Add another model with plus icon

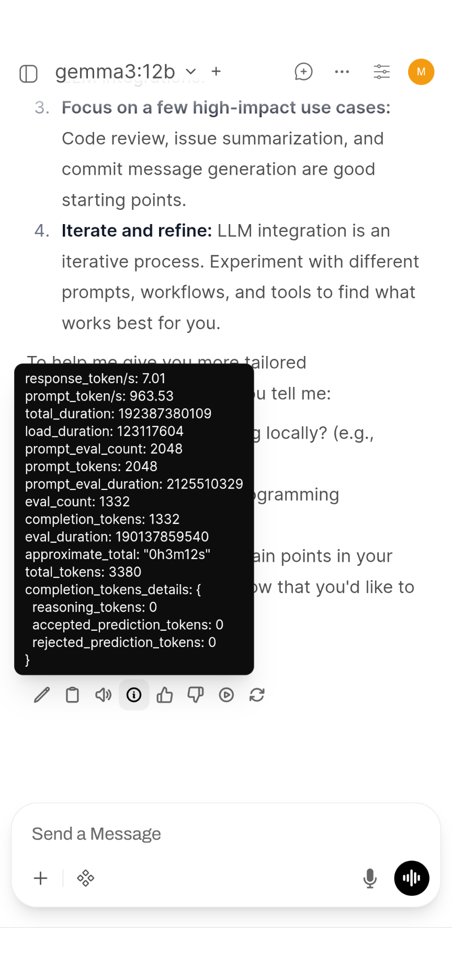(216, 71)
